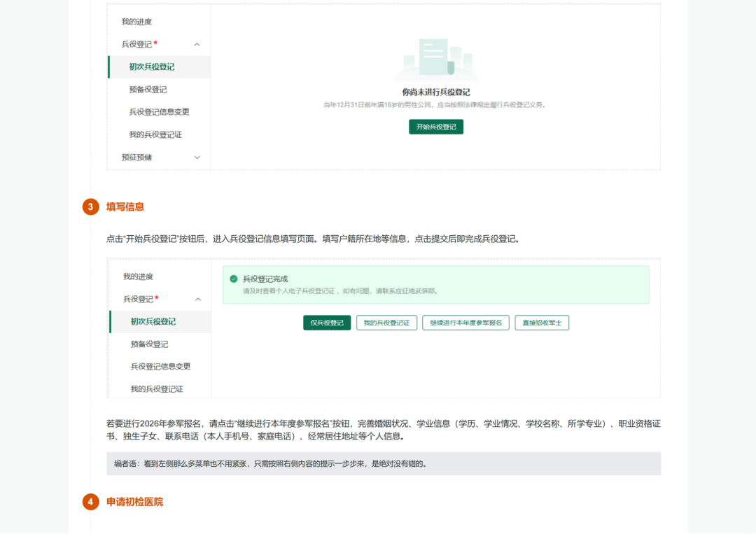Click the document illustration icon above 你尚未进行兵役登记
The height and width of the screenshot is (534, 756).
click(435, 59)
